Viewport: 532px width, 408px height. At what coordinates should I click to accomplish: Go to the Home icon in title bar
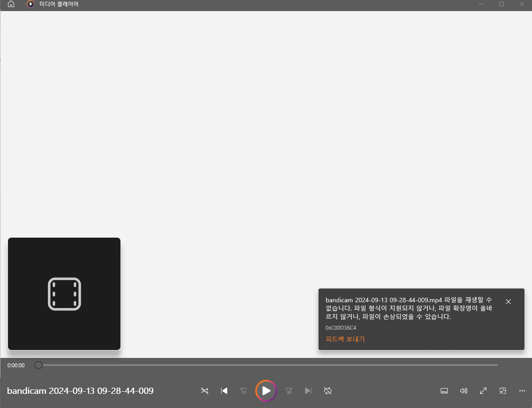11,4
